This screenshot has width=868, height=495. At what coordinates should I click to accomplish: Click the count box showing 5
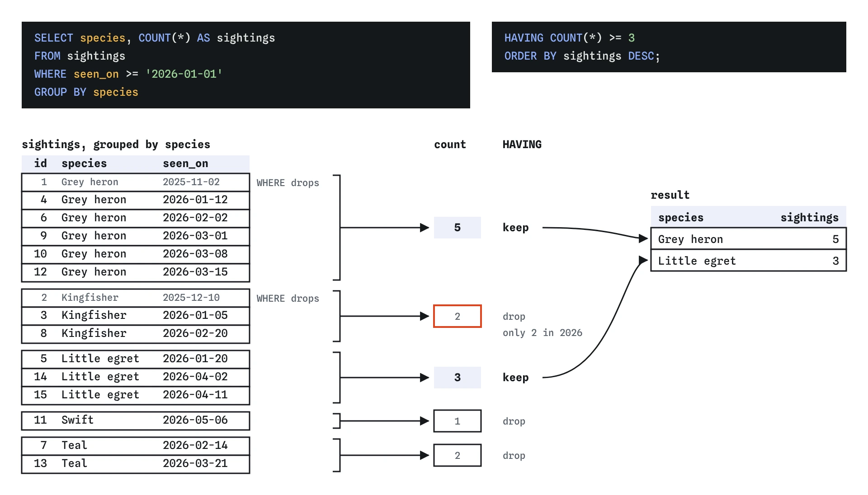point(458,228)
